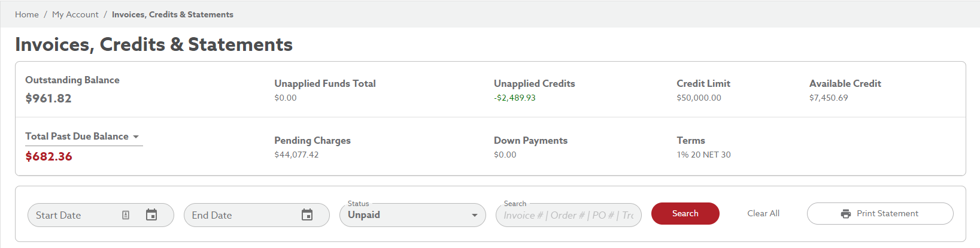Viewport: 980px width, 248px height.
Task: Select the Invoices, Credits & Statements breadcrumb
Action: tap(172, 14)
